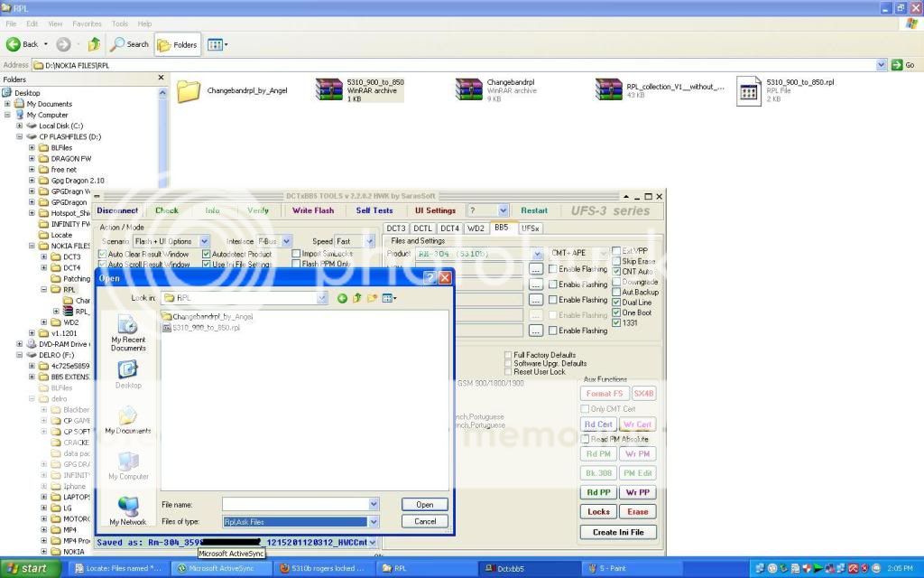Select Changebandrpl_by_Angel folder icon in Explorer file view
The width and height of the screenshot is (924, 578).
pos(189,91)
